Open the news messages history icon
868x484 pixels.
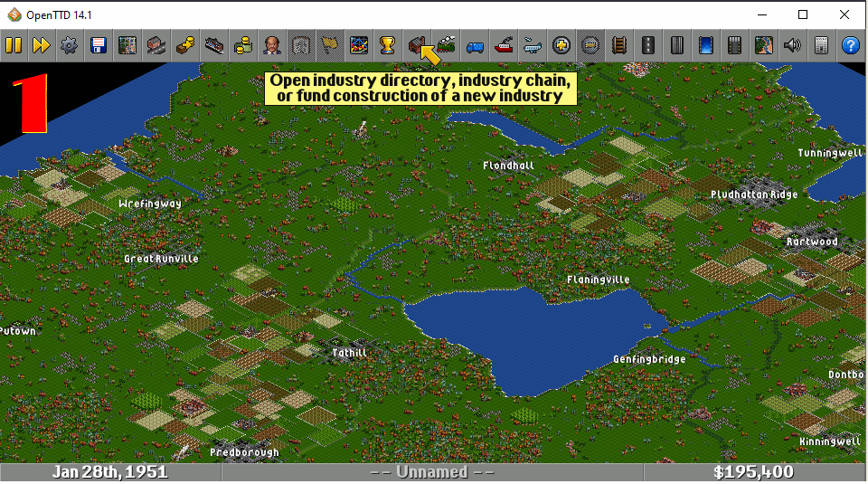point(822,45)
